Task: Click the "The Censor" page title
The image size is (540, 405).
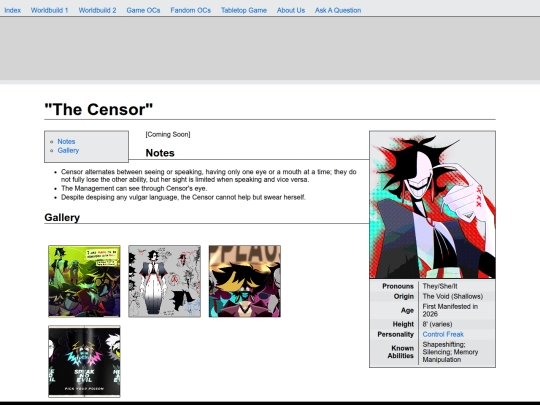Action: click(98, 110)
